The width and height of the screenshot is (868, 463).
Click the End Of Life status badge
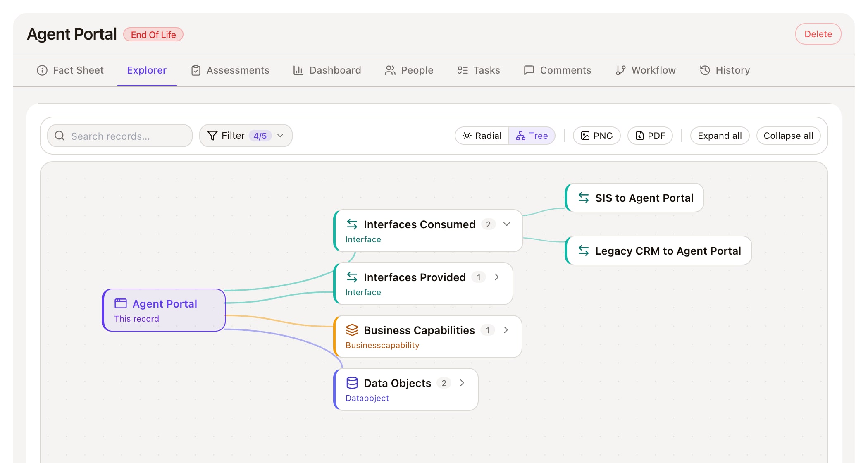[153, 34]
